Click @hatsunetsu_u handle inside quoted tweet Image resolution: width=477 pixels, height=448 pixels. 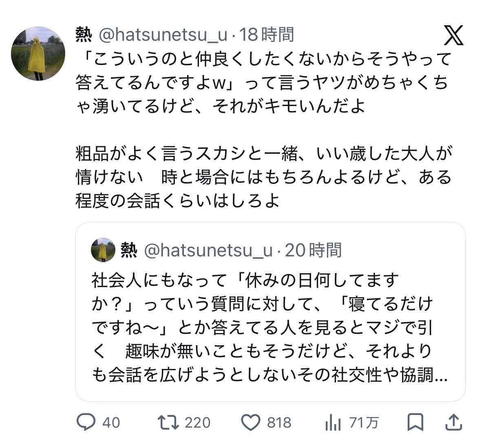click(208, 250)
